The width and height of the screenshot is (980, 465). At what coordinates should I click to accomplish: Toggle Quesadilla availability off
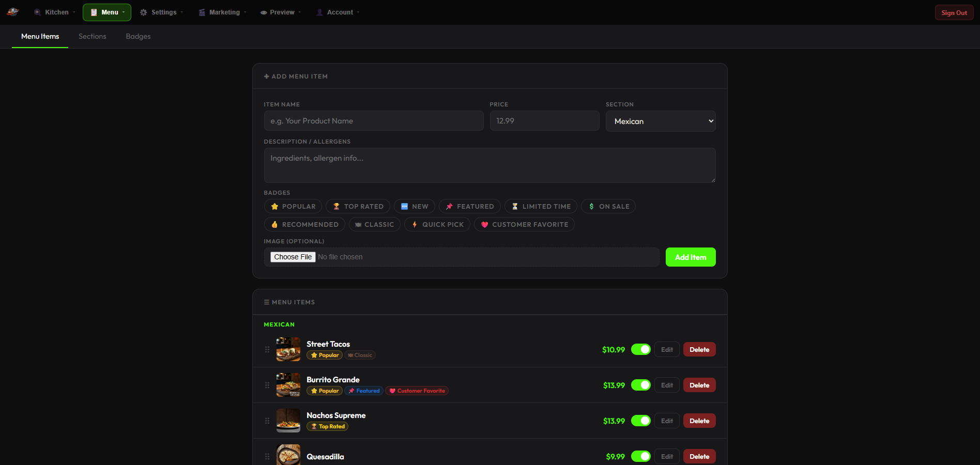click(640, 456)
